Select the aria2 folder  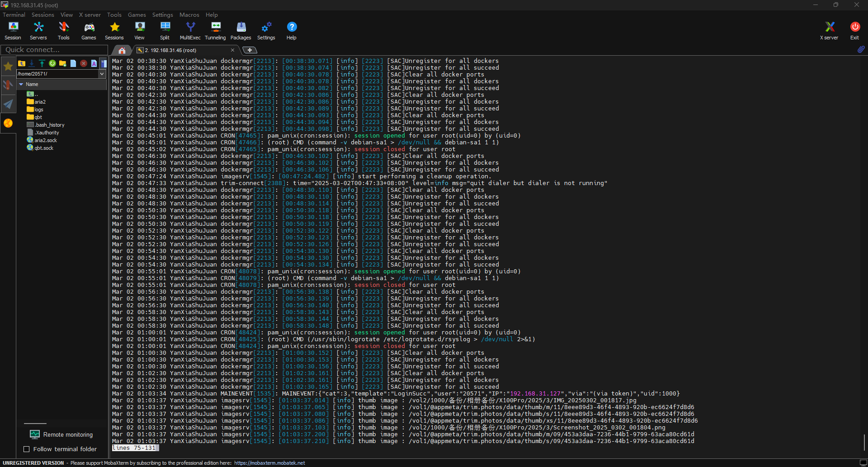37,102
